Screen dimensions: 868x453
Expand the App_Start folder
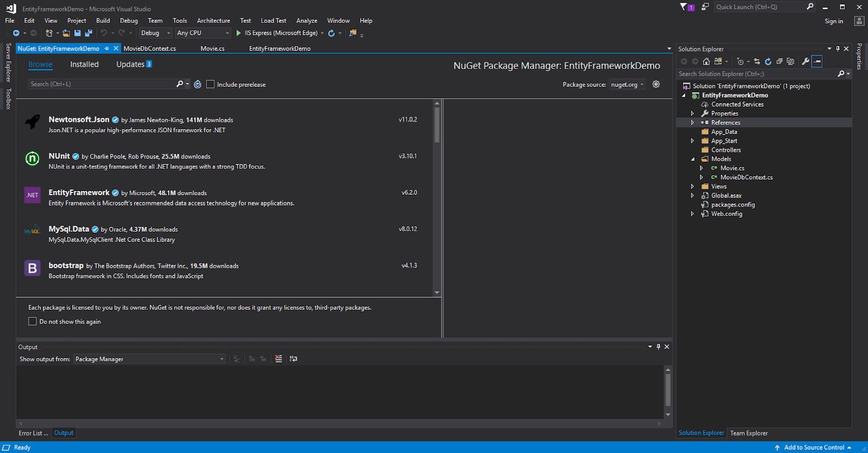pyautogui.click(x=692, y=141)
